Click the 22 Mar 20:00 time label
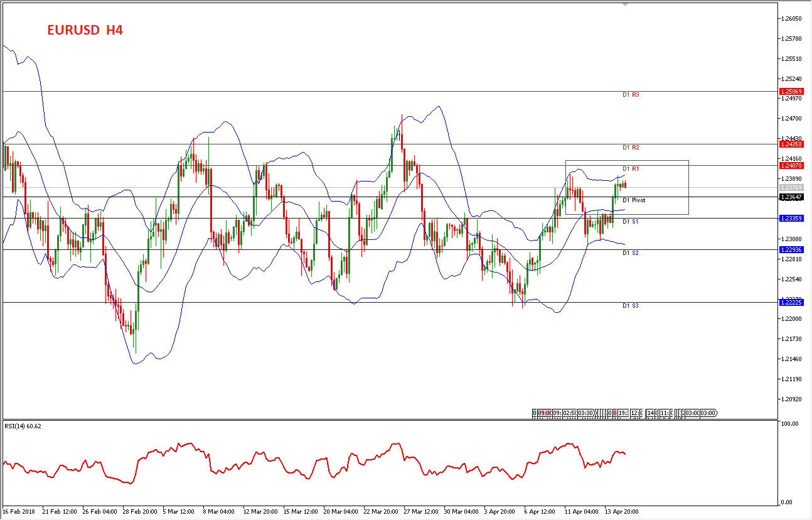This screenshot has height=520, width=812. 381,511
